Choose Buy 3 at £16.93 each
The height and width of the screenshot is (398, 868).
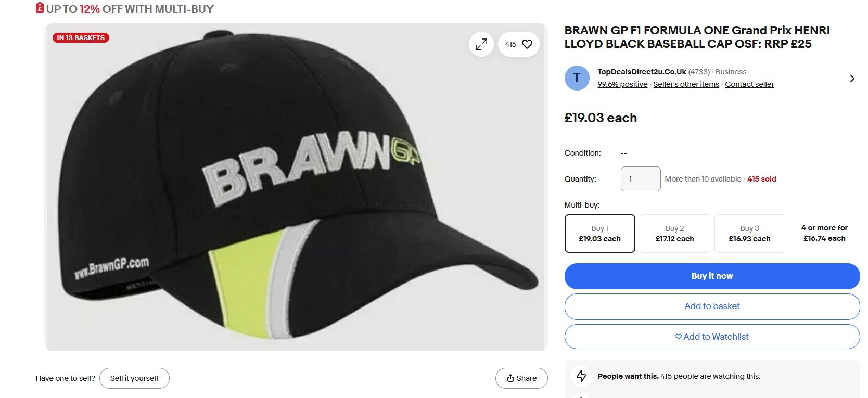pyautogui.click(x=749, y=234)
